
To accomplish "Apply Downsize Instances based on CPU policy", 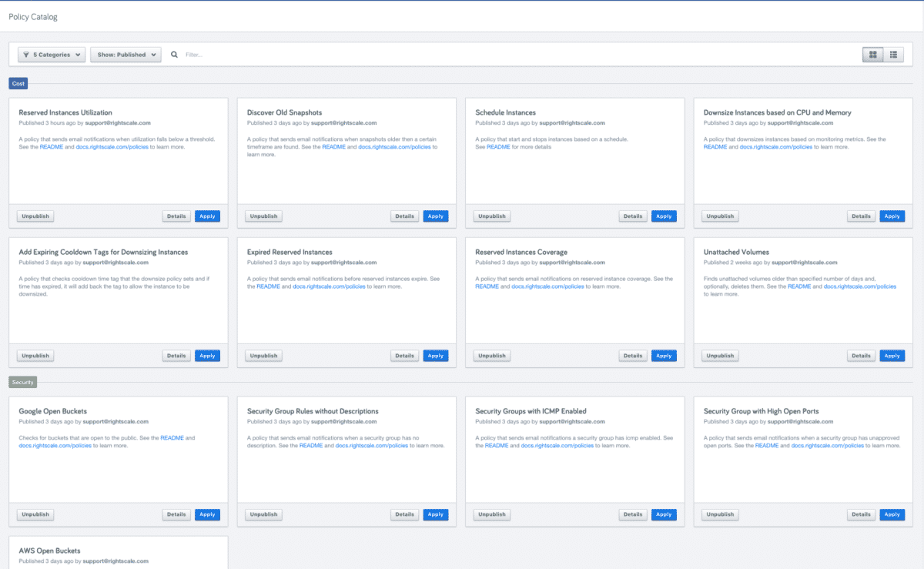I will (x=892, y=216).
